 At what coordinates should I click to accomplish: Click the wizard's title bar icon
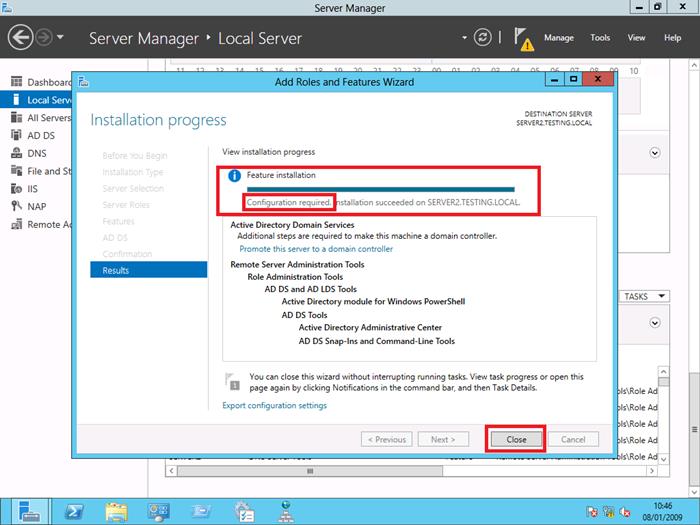(x=83, y=82)
